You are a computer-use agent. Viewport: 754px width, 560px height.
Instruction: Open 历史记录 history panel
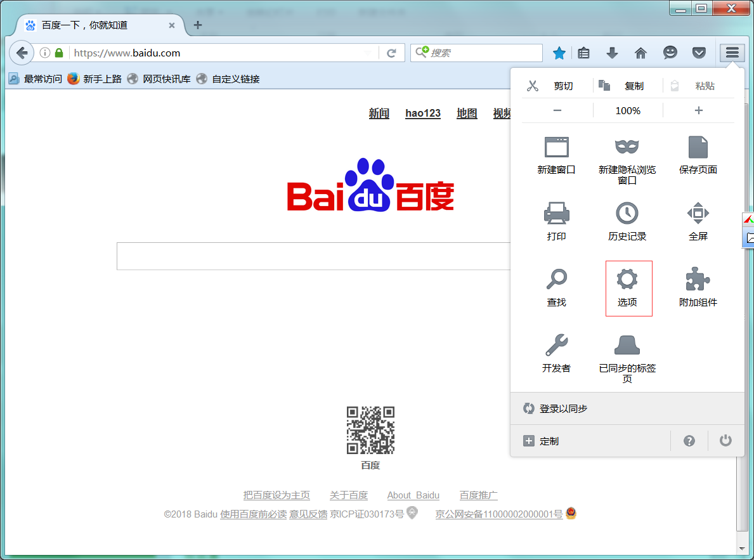(x=627, y=221)
